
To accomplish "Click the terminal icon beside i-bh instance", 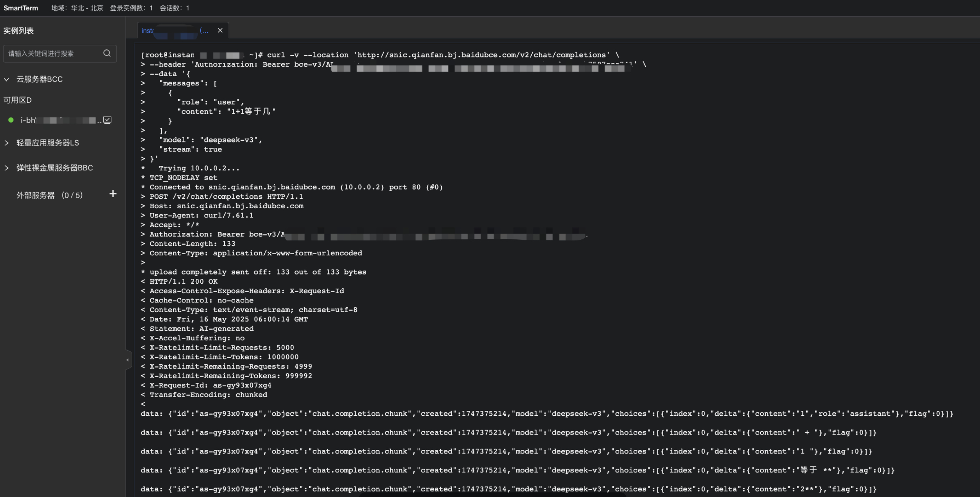I will pyautogui.click(x=108, y=120).
